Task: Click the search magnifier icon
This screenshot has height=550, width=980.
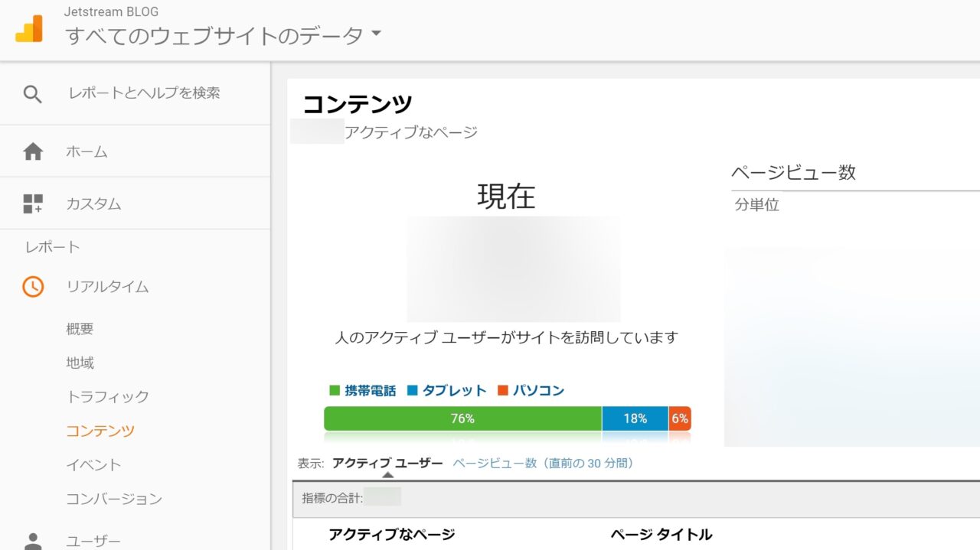Action: click(x=32, y=94)
